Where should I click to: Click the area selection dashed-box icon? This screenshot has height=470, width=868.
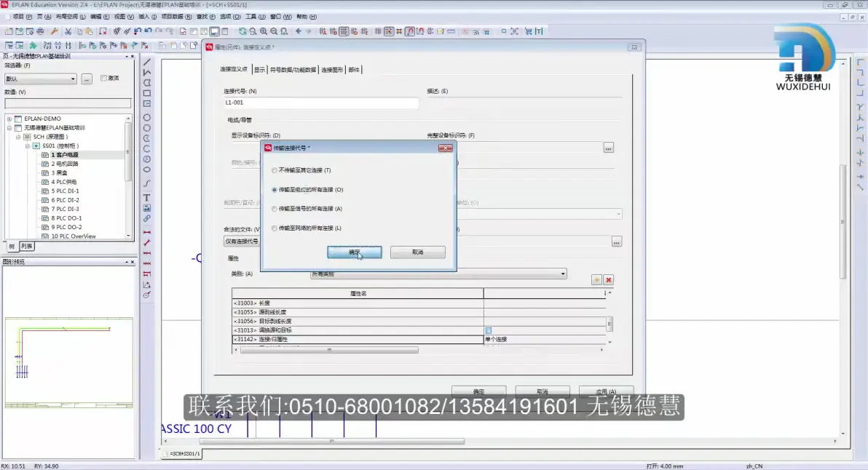[x=103, y=31]
